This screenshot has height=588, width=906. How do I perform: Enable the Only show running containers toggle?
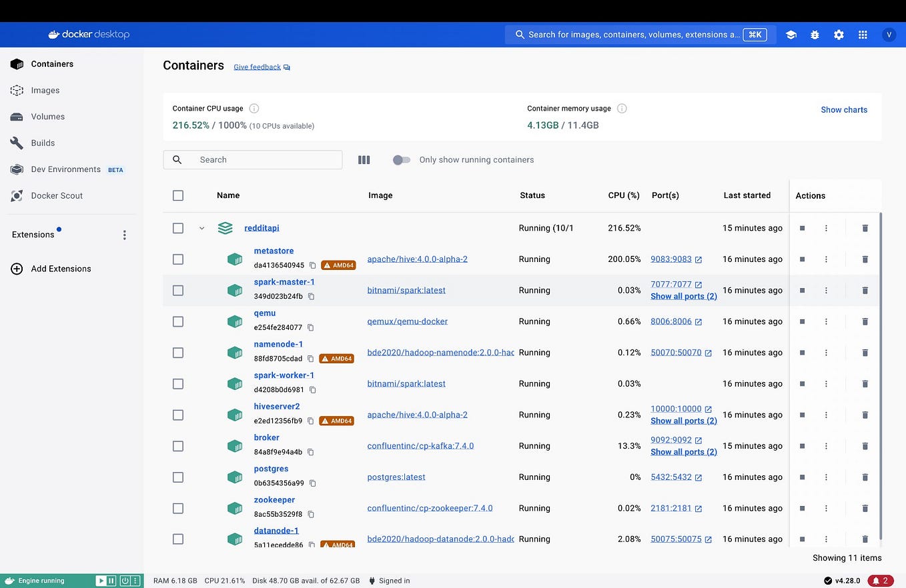coord(402,159)
